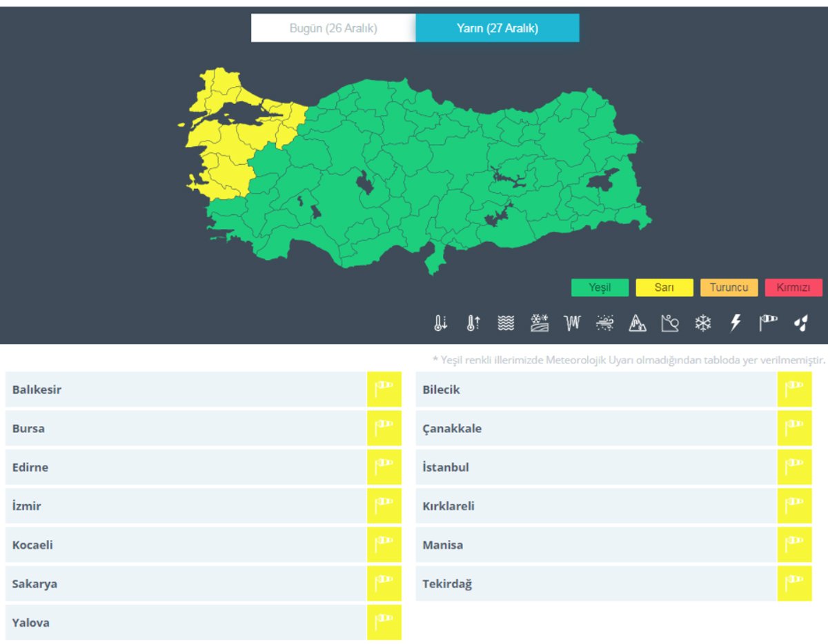Select the snowflake snow warning icon
The width and height of the screenshot is (828, 644).
[702, 323]
